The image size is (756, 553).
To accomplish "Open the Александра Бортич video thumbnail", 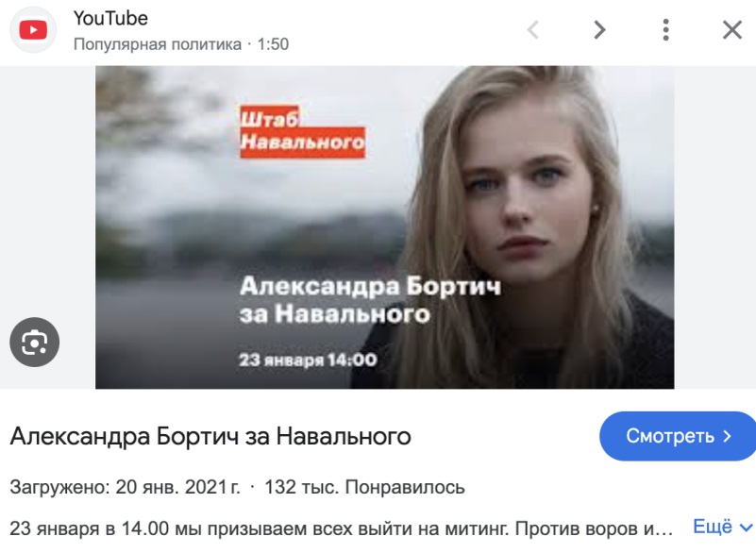I will [x=385, y=227].
